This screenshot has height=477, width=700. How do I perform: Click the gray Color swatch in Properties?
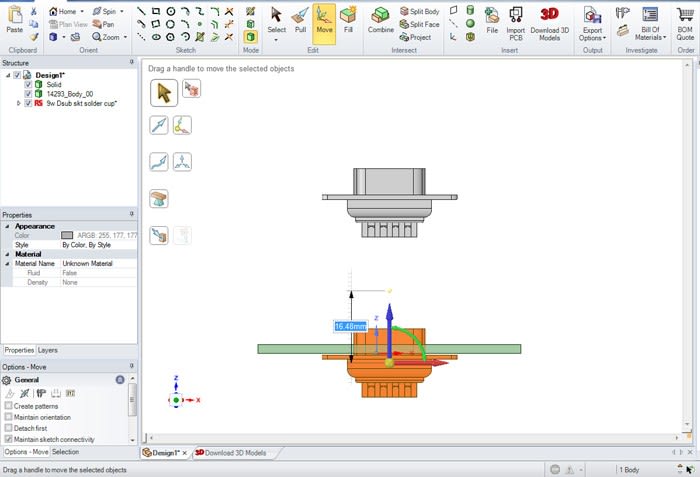click(x=67, y=235)
